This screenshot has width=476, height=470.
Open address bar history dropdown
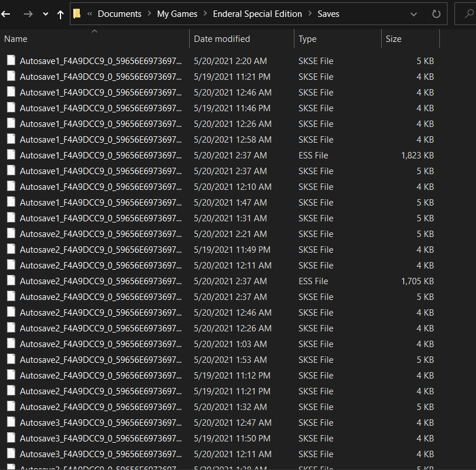[x=414, y=14]
